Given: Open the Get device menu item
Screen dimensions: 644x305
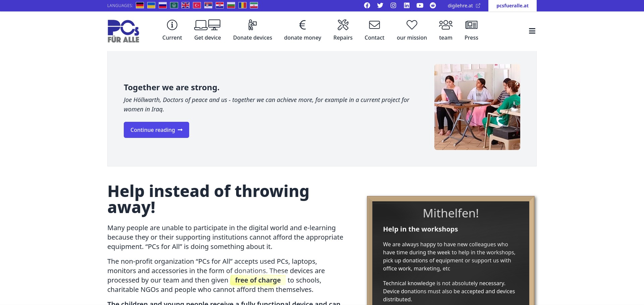Looking at the screenshot, I should click(x=207, y=30).
